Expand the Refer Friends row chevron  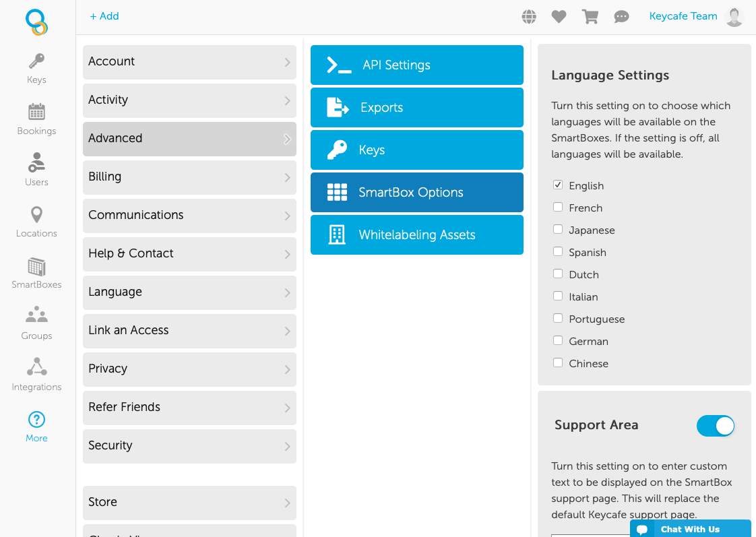click(x=287, y=408)
